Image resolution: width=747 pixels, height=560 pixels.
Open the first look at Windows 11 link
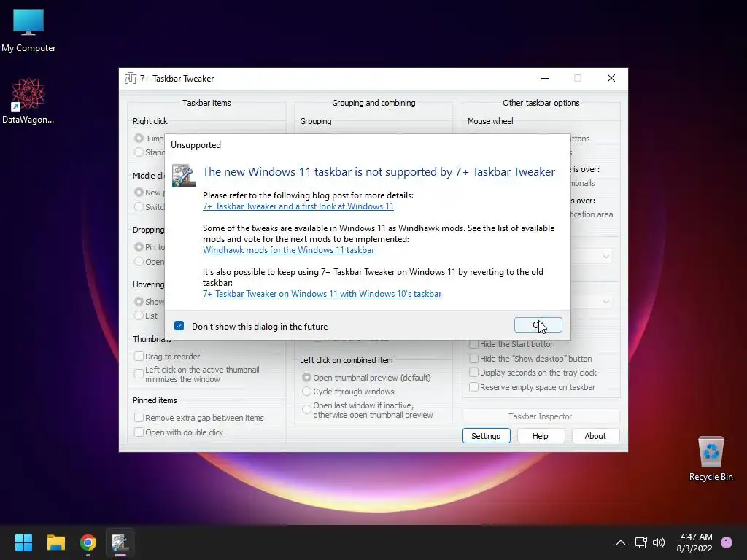tap(298, 206)
